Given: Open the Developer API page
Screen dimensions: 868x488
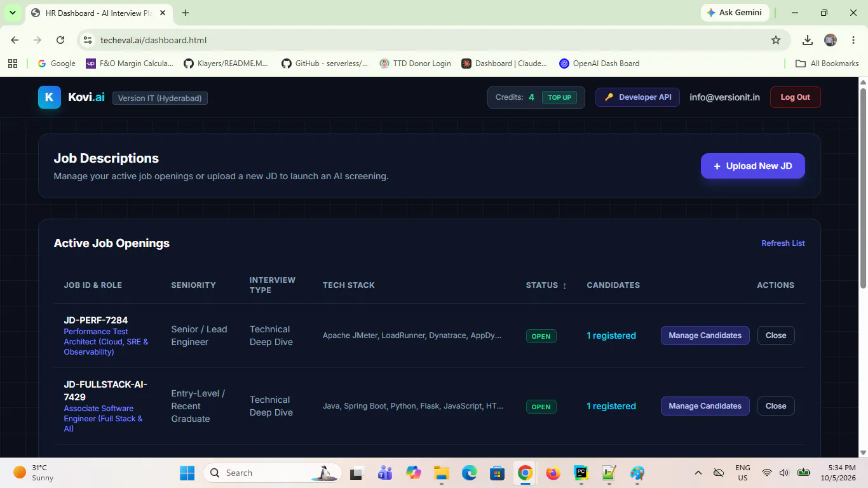Looking at the screenshot, I should (637, 97).
